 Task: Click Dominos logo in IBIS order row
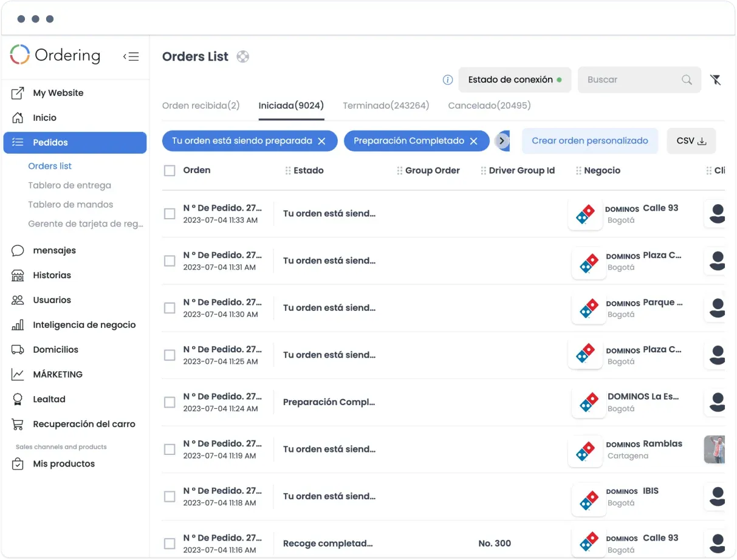tap(589, 500)
